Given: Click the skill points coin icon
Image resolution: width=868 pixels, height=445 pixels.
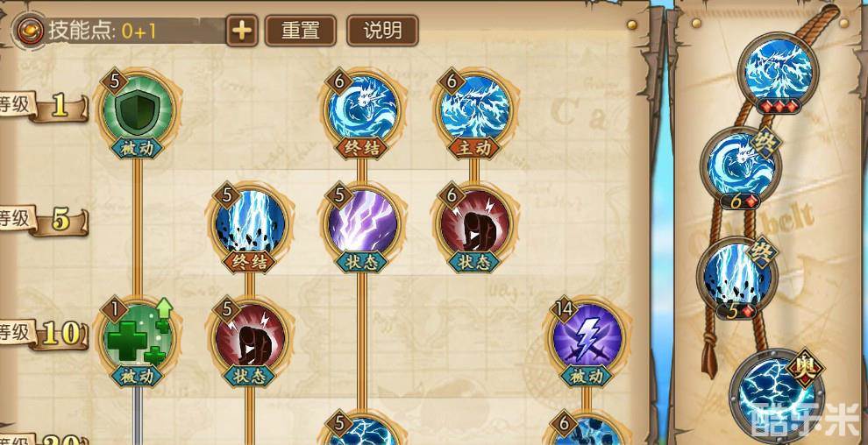Looking at the screenshot, I should 30,31.
